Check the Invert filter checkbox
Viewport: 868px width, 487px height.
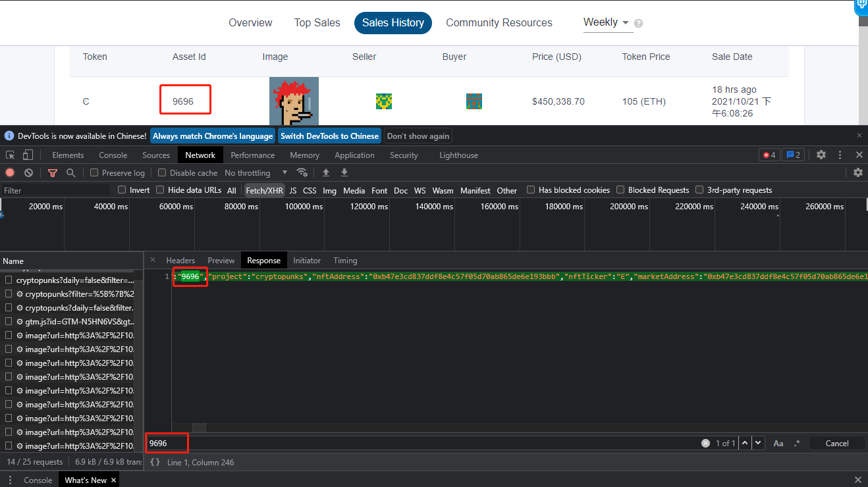[122, 190]
